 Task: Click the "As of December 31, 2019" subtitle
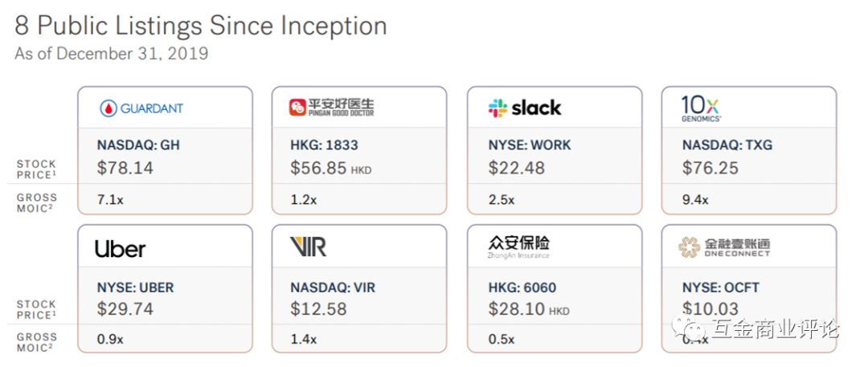point(112,54)
